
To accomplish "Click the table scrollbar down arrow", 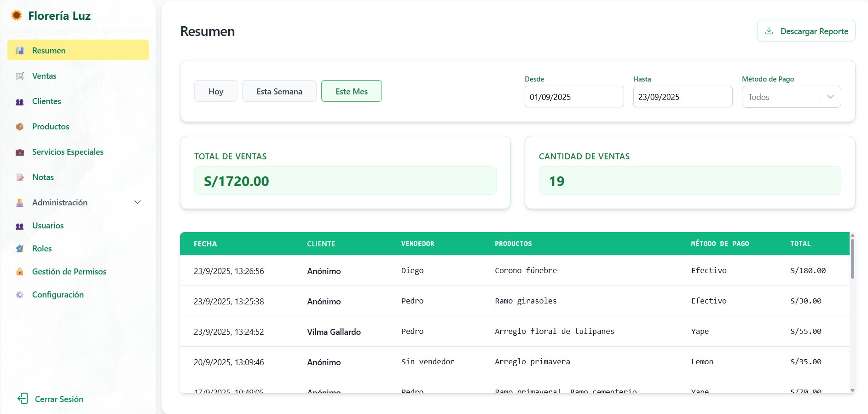I will pyautogui.click(x=852, y=391).
